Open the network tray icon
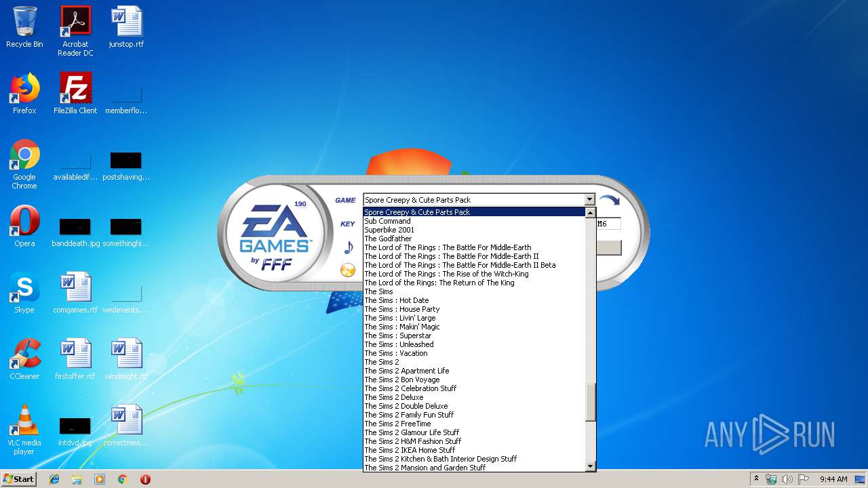This screenshot has height=488, width=868. point(771,479)
